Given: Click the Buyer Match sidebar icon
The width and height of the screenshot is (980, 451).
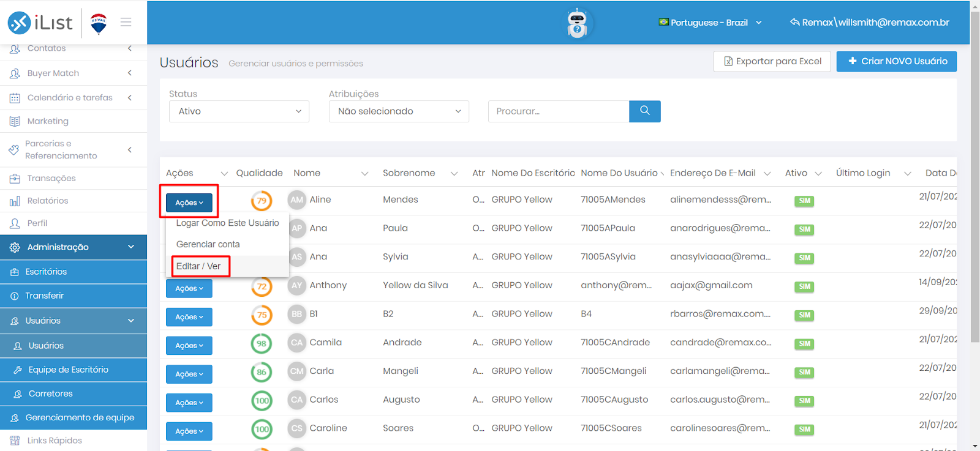Looking at the screenshot, I should (15, 73).
